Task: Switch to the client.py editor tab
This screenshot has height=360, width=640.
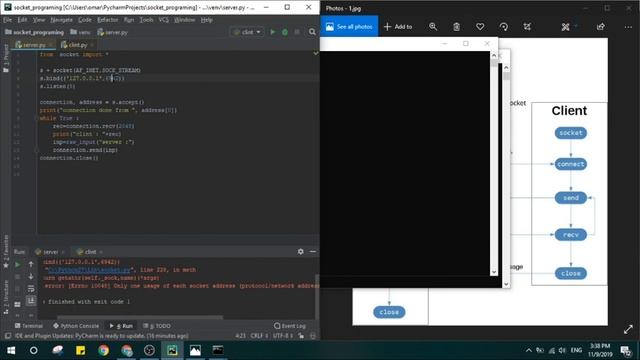Action: coord(77,45)
